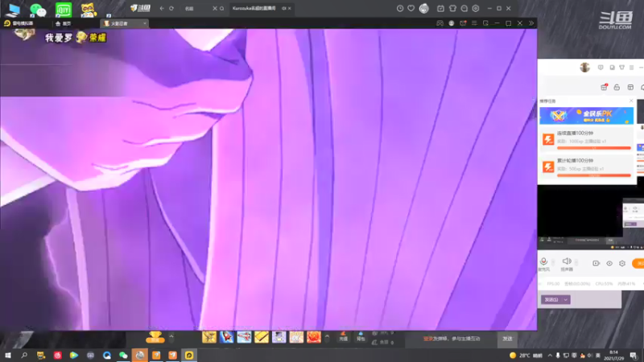Open the streamer tool layout icon
644x362 pixels.
pos(630,87)
